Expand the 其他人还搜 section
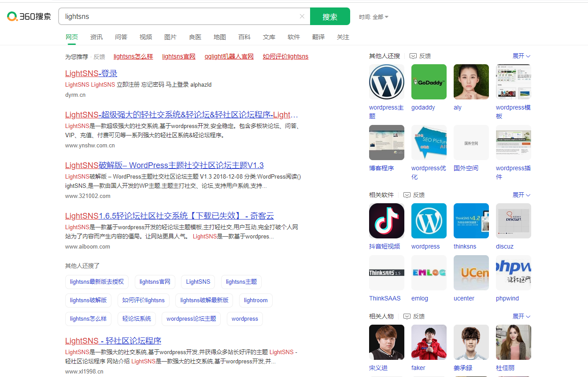The image size is (588, 377). 521,56
